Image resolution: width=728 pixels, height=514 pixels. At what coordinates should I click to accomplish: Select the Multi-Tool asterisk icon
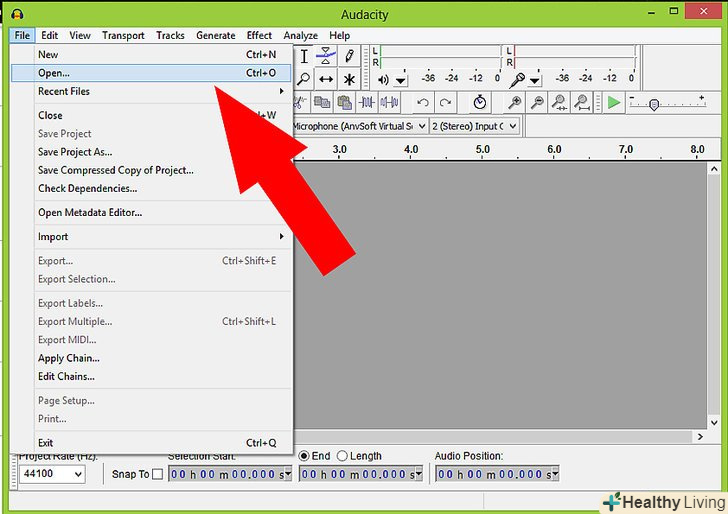point(349,79)
